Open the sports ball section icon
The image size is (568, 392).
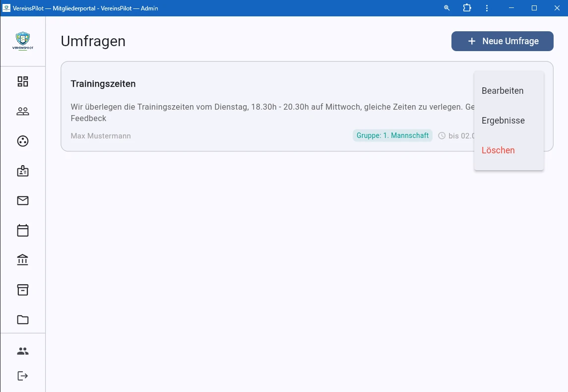pyautogui.click(x=22, y=141)
